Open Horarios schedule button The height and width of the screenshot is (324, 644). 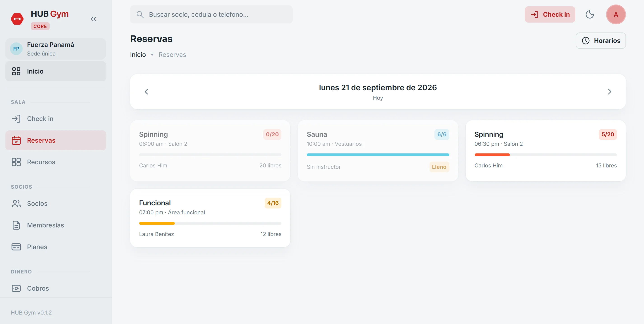point(601,40)
